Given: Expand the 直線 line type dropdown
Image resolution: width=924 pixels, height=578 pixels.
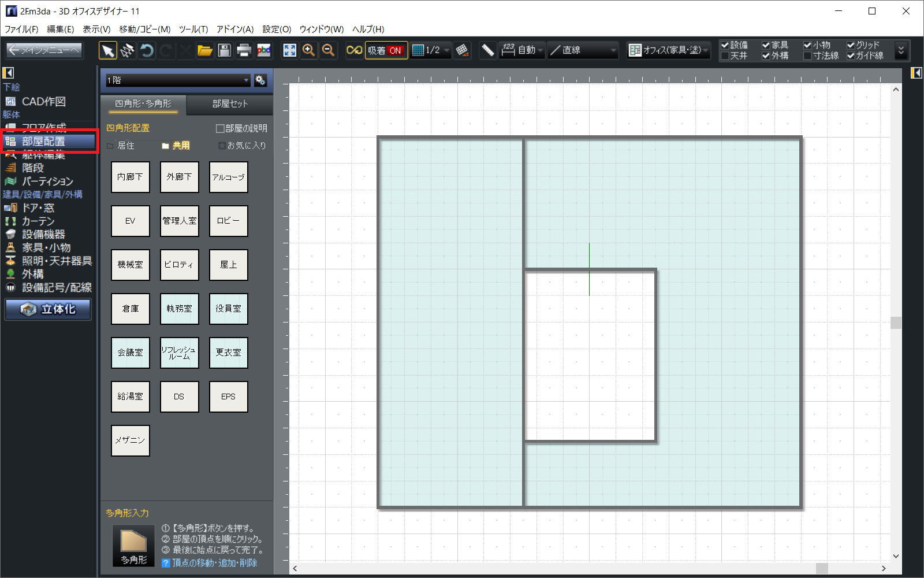Looking at the screenshot, I should point(583,51).
